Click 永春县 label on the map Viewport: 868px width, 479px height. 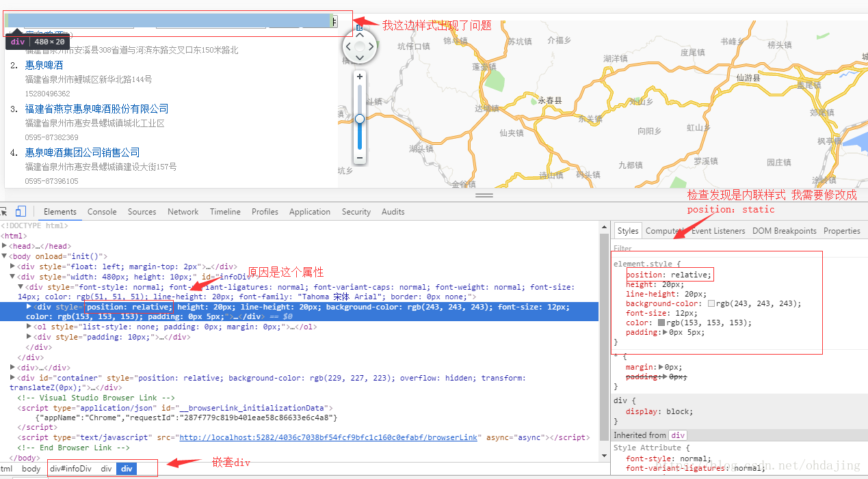[x=549, y=100]
